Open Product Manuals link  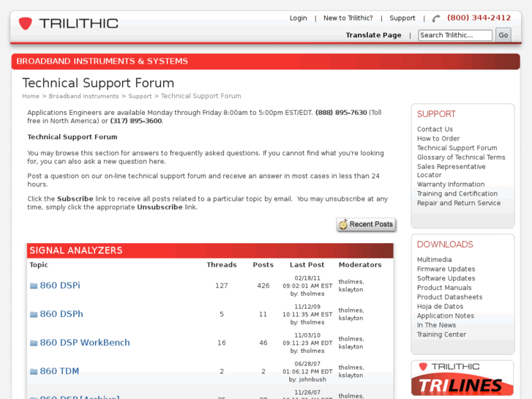[x=444, y=288]
